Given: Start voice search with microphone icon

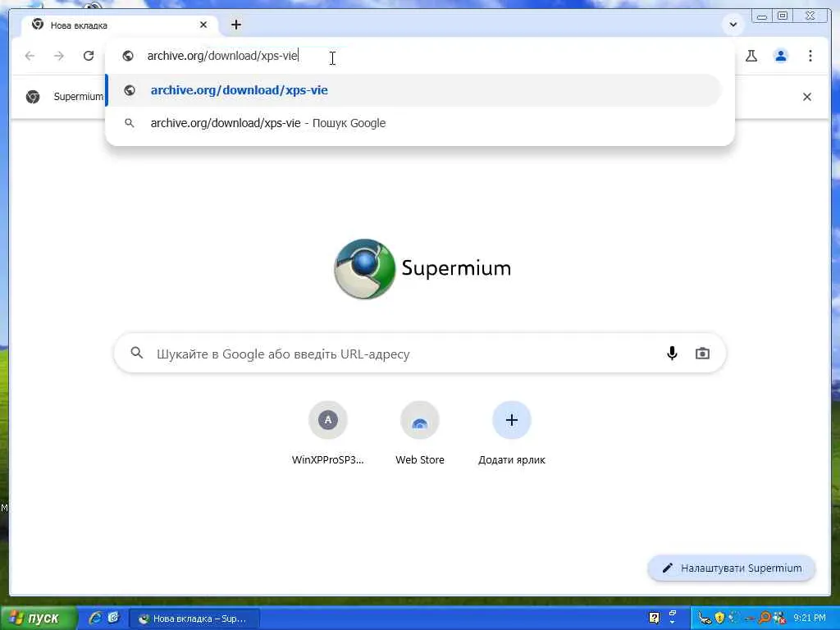Looking at the screenshot, I should 672,354.
